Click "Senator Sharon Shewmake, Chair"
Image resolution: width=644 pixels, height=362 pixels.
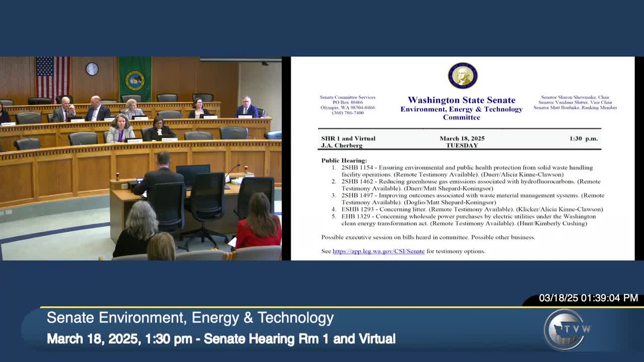pos(575,98)
